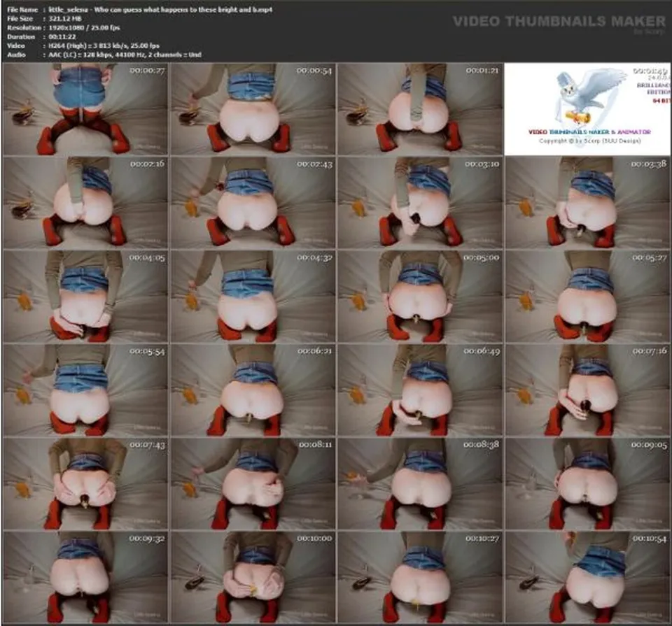
Task: Open the frame marked 00:00:54
Action: (x=253, y=109)
